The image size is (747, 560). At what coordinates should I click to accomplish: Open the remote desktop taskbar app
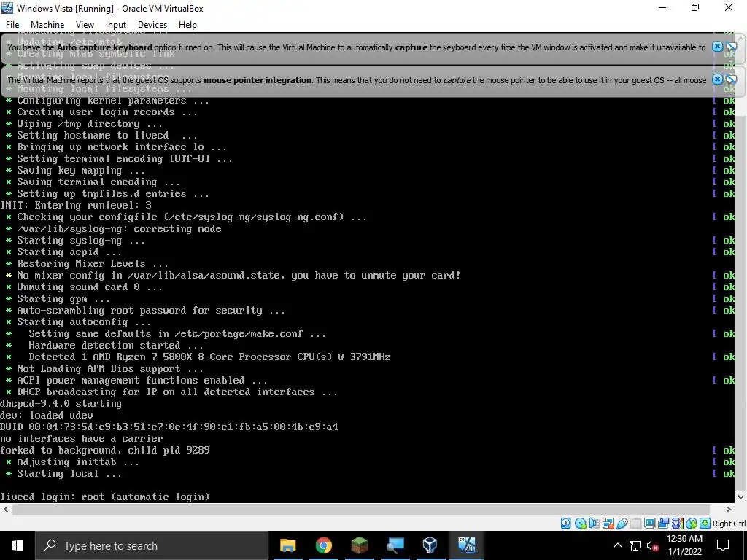pos(395,545)
